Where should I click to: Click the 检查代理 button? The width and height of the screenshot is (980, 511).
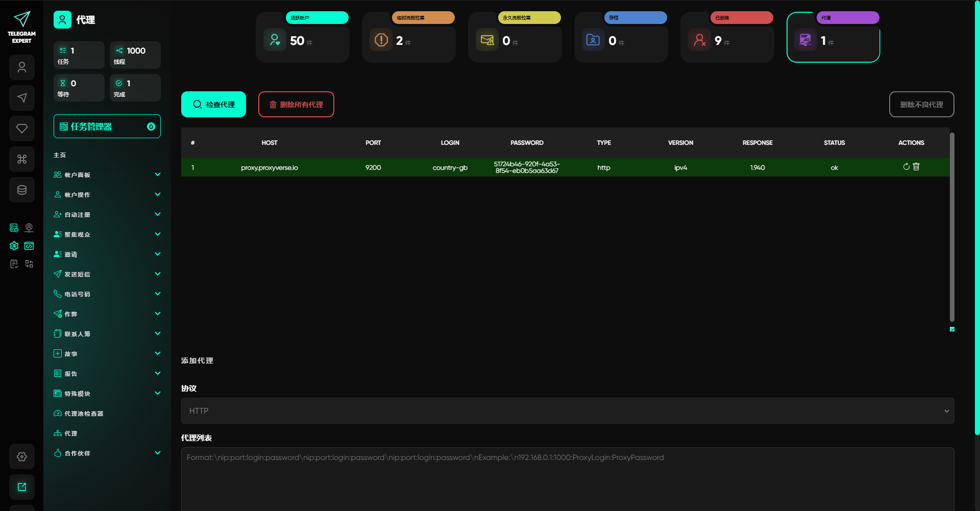[x=213, y=105]
